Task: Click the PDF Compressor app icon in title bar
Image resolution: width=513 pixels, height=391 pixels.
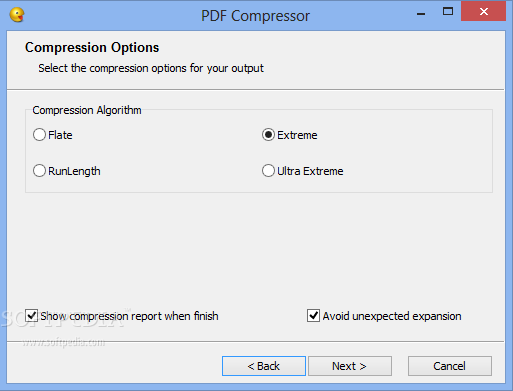Action: tap(17, 15)
